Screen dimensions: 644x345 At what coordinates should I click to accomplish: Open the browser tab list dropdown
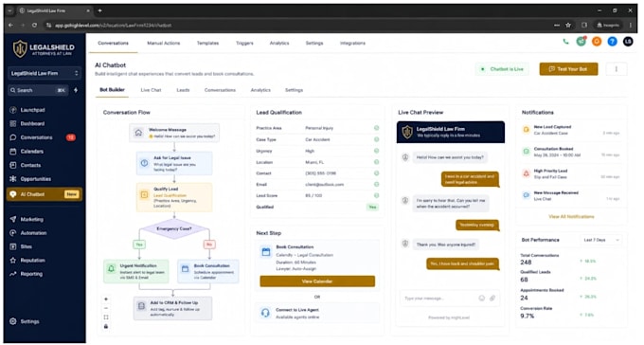[9, 10]
